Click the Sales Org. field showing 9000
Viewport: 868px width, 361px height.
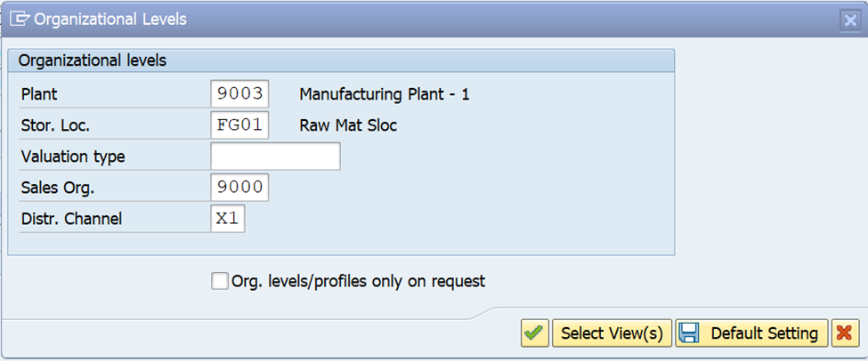pyautogui.click(x=240, y=188)
